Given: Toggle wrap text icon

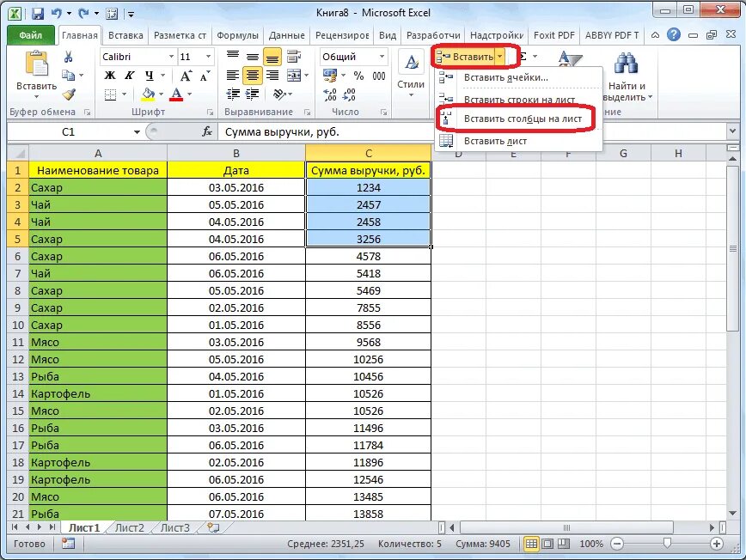Looking at the screenshot, I should point(294,57).
